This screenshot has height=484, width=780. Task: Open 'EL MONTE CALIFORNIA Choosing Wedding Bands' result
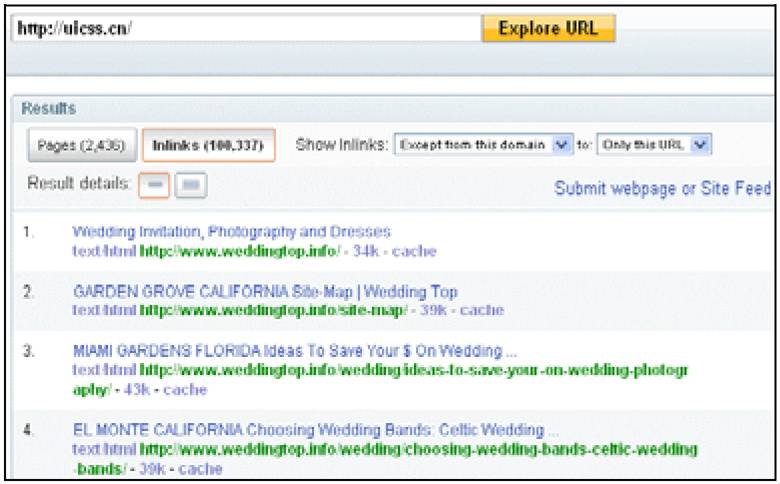pos(316,430)
